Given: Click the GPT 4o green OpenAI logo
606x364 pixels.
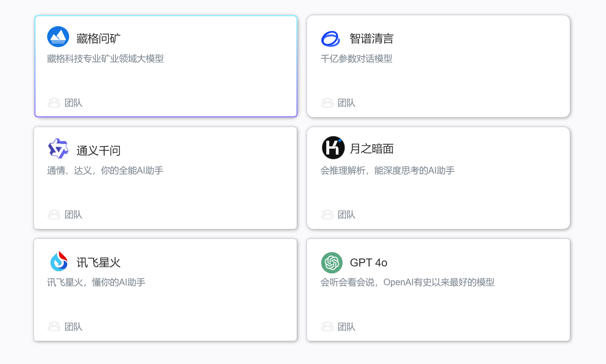Looking at the screenshot, I should pyautogui.click(x=332, y=263).
